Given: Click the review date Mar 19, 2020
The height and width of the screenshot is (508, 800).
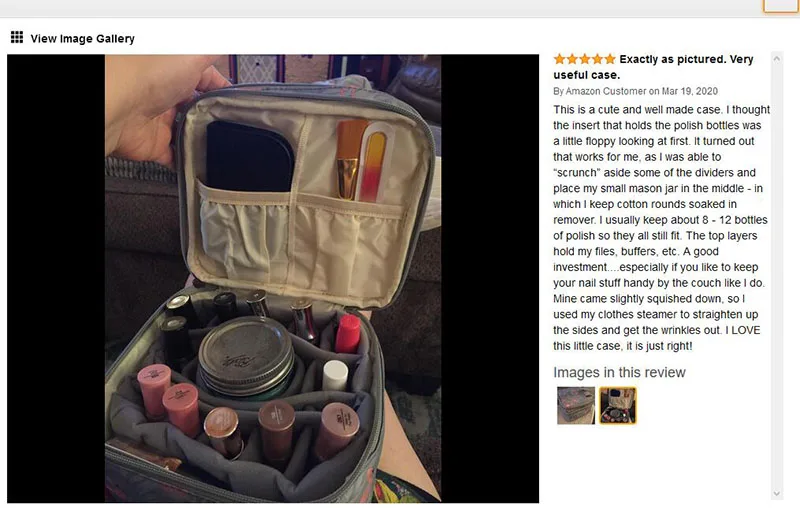Looking at the screenshot, I should pos(690,91).
